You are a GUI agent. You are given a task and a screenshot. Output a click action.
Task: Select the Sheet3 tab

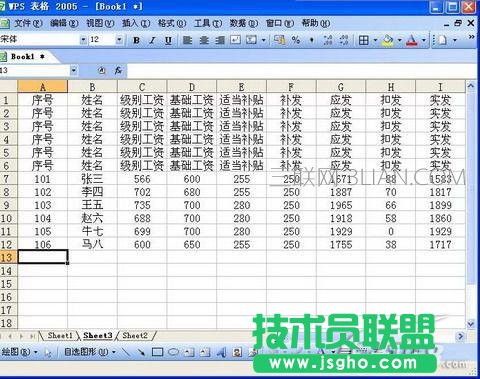point(97,335)
